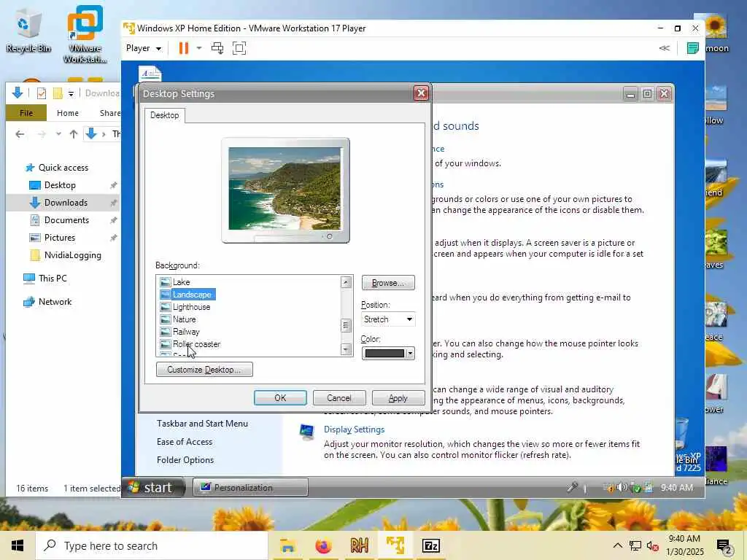Click the up arrow in File Explorer
Viewport: 747px width, 560px height.
click(74, 134)
